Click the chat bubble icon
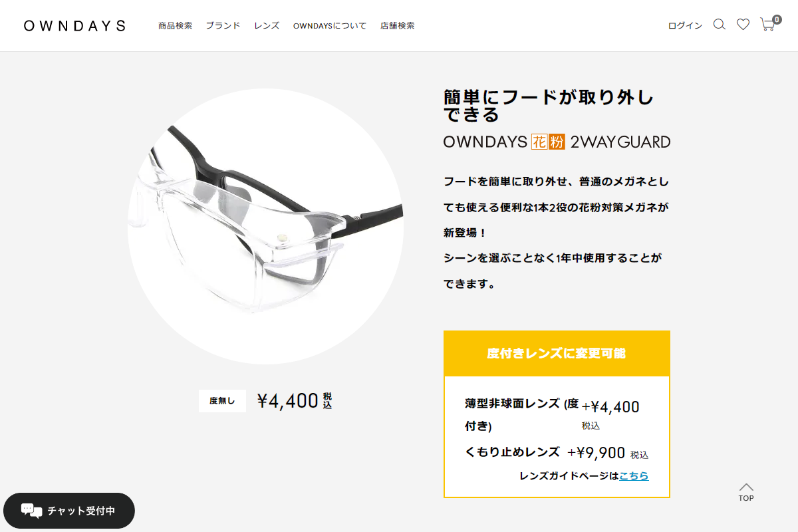This screenshot has height=532, width=798. coord(31,511)
